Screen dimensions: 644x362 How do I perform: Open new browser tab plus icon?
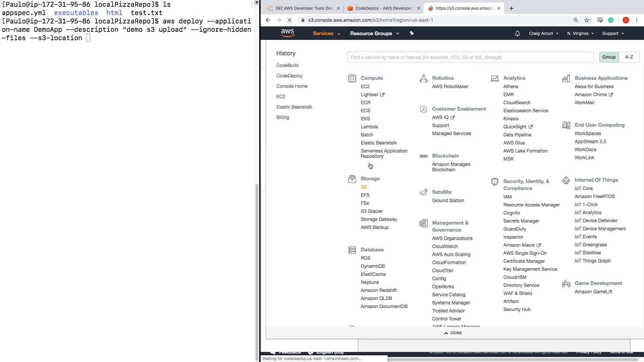511,8
